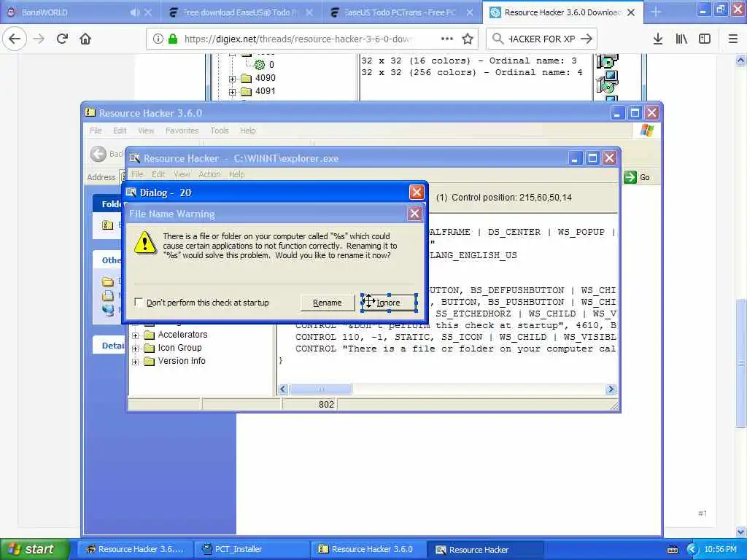Screen dimensions: 747x560
Task: Close the Resource Hacker browser tab
Action: pos(631,12)
